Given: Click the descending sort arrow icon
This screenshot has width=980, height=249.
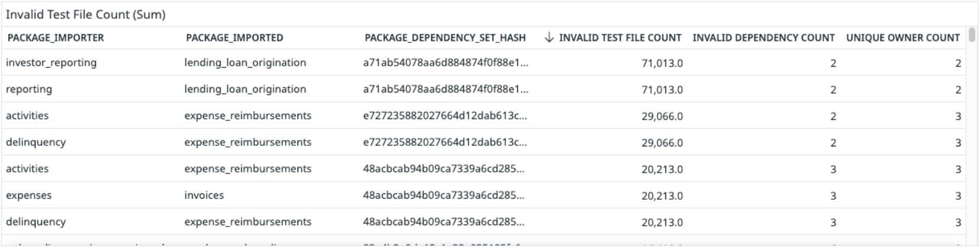Looking at the screenshot, I should point(549,37).
